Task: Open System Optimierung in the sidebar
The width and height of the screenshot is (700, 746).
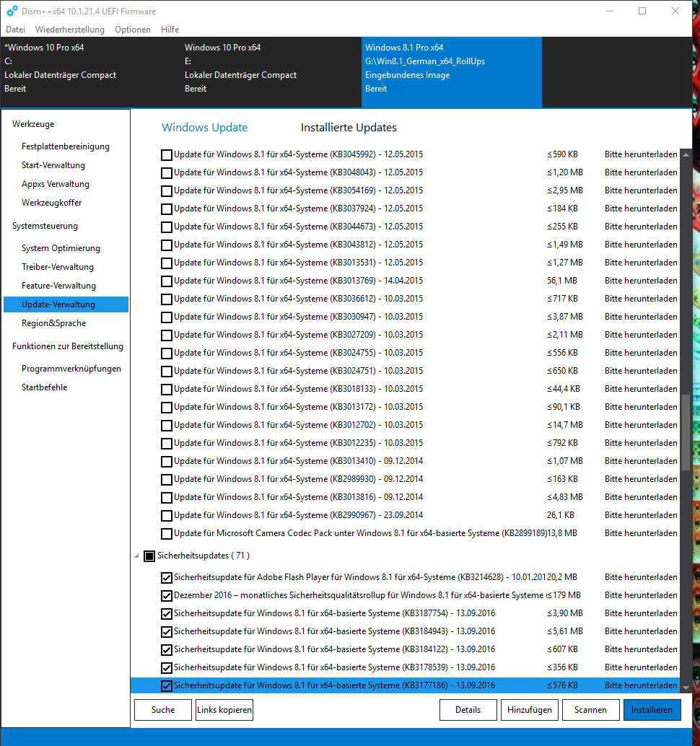Action: point(61,248)
